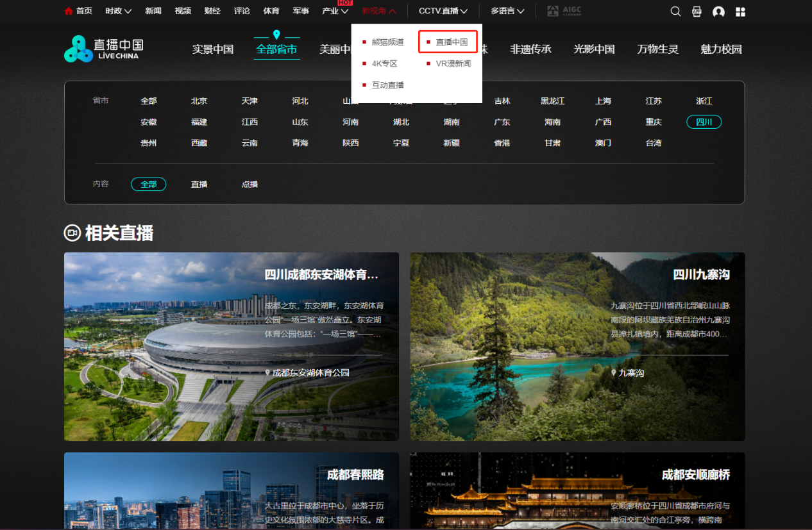Select 熊猫频道 from the open dropdown

(x=387, y=42)
